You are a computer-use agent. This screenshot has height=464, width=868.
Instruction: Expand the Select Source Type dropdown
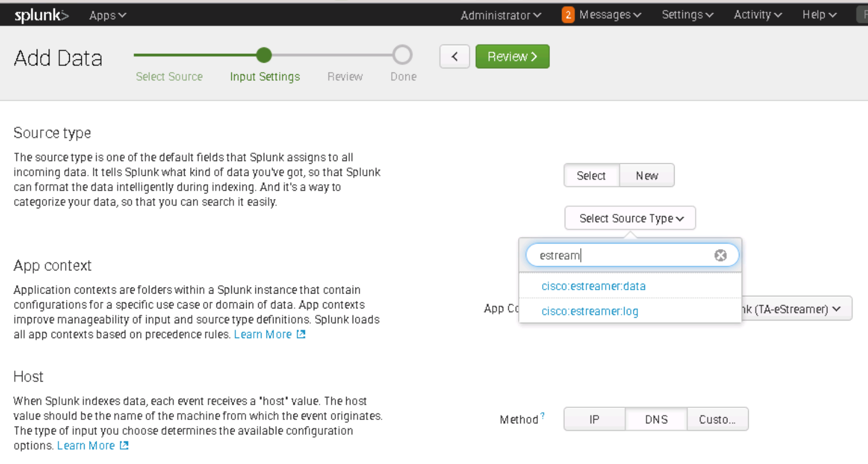tap(630, 218)
